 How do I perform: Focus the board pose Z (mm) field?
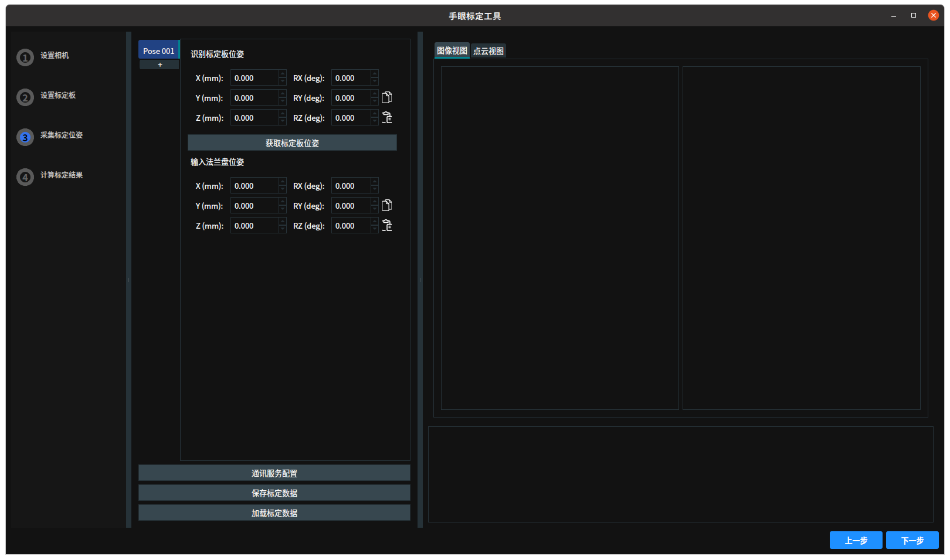click(x=255, y=118)
